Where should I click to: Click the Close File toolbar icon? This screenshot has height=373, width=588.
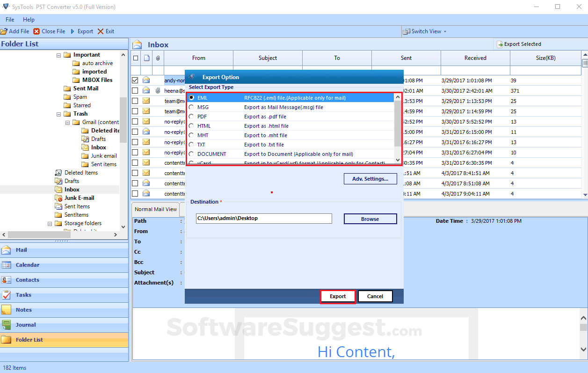point(36,31)
